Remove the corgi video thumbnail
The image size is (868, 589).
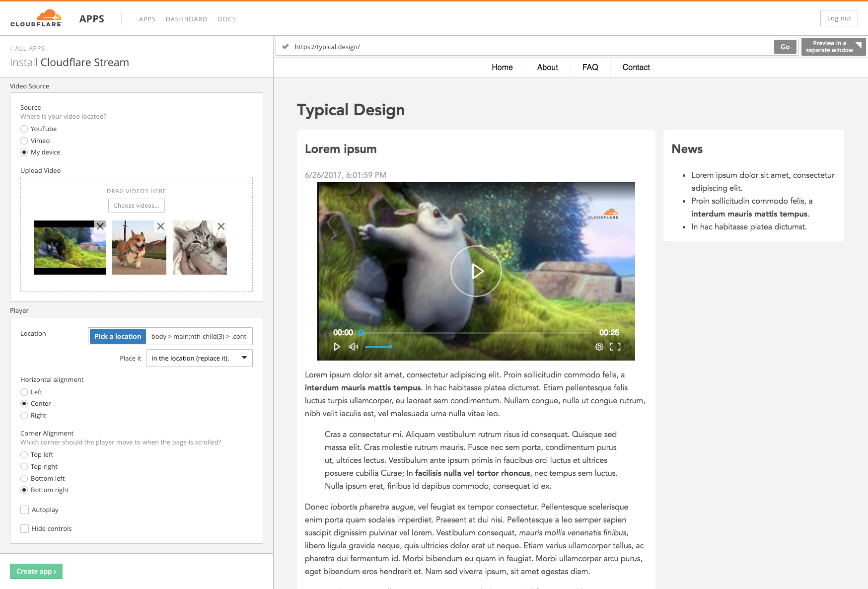click(160, 226)
